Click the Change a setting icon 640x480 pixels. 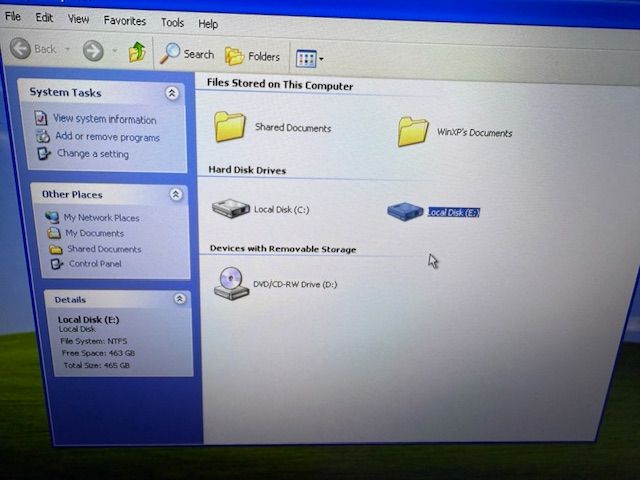(44, 153)
